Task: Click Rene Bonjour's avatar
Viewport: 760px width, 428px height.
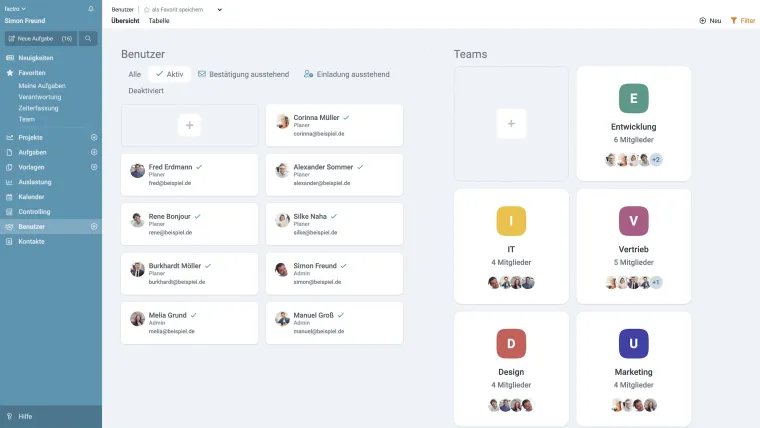Action: click(x=138, y=220)
